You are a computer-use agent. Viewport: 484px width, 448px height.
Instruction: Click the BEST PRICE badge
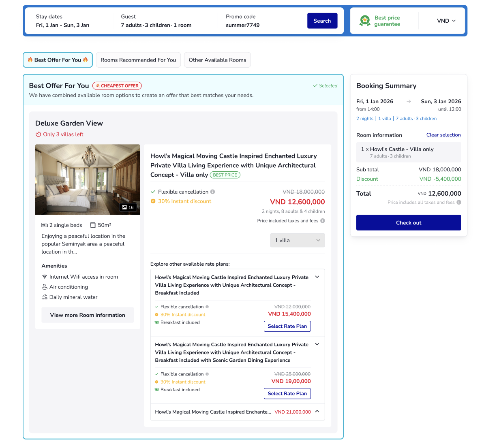tap(225, 175)
